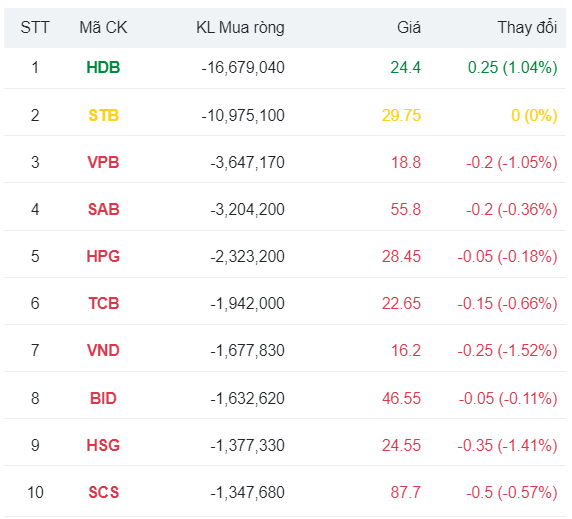
Task: Click change value -0.35 (-1.41%)
Action: (507, 446)
